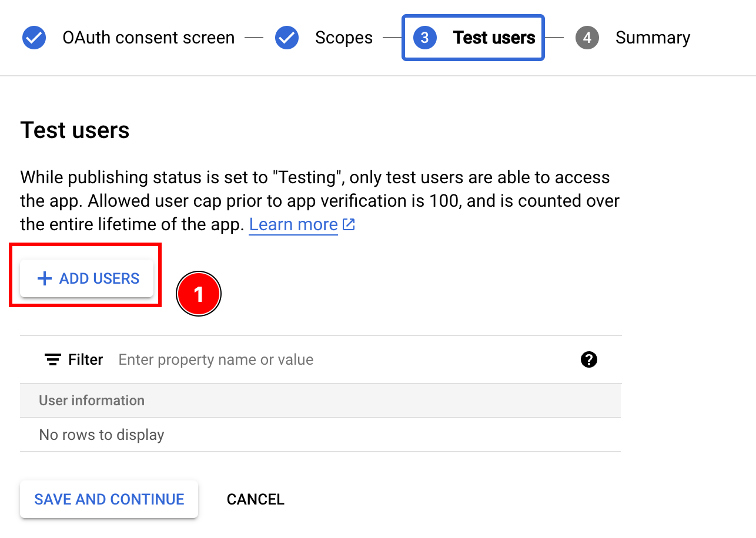
Task: Click the Scopes step checkmark icon
Action: [x=287, y=38]
